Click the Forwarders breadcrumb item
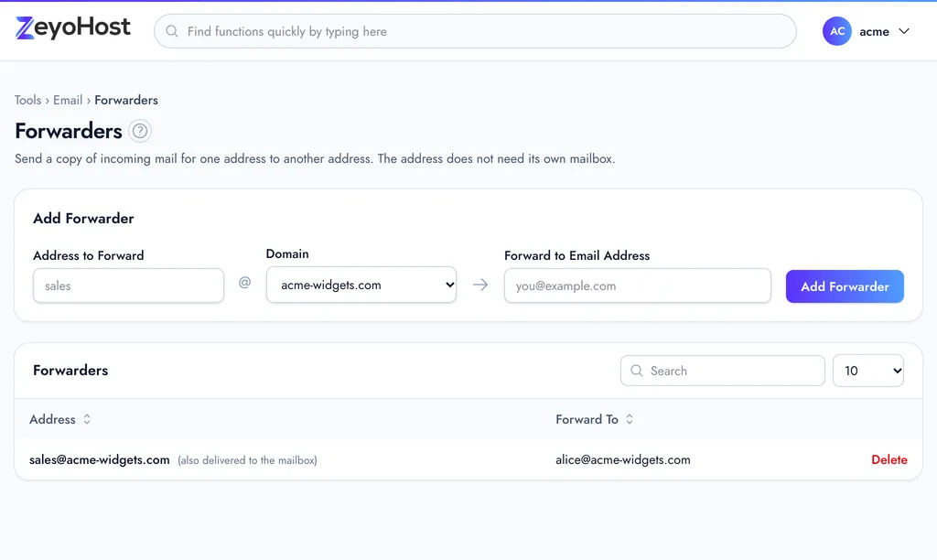The width and height of the screenshot is (937, 560). pyautogui.click(x=126, y=100)
